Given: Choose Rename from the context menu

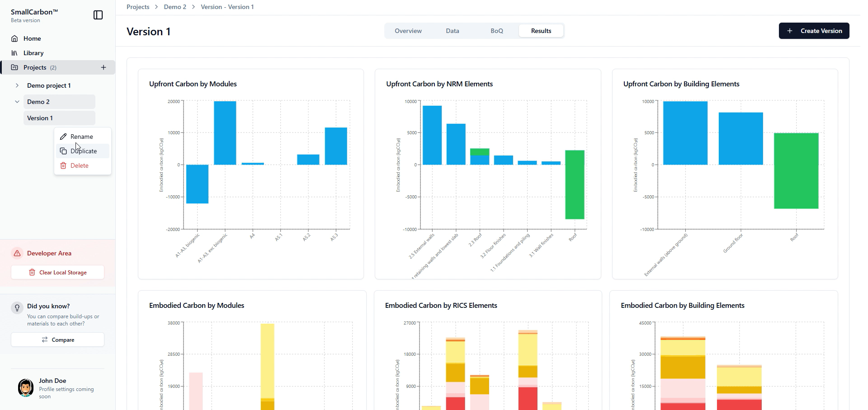Looking at the screenshot, I should pos(83,137).
